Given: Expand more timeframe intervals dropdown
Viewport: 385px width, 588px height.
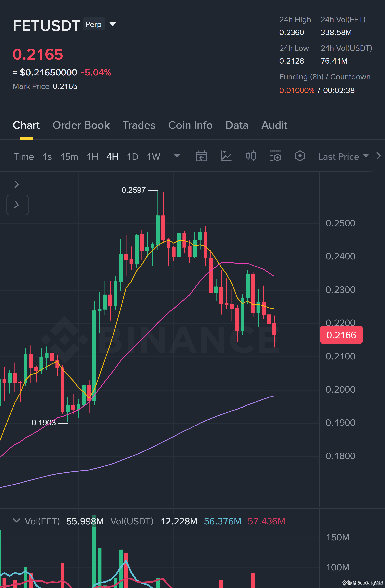Looking at the screenshot, I should tap(177, 156).
